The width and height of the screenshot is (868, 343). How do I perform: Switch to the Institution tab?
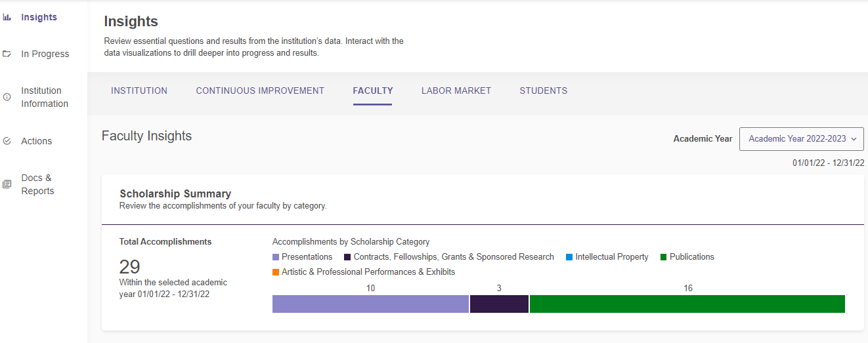pyautogui.click(x=139, y=91)
